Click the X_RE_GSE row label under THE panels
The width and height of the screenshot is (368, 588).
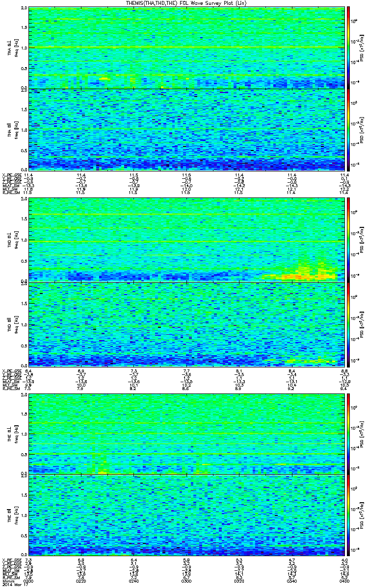click(11, 560)
